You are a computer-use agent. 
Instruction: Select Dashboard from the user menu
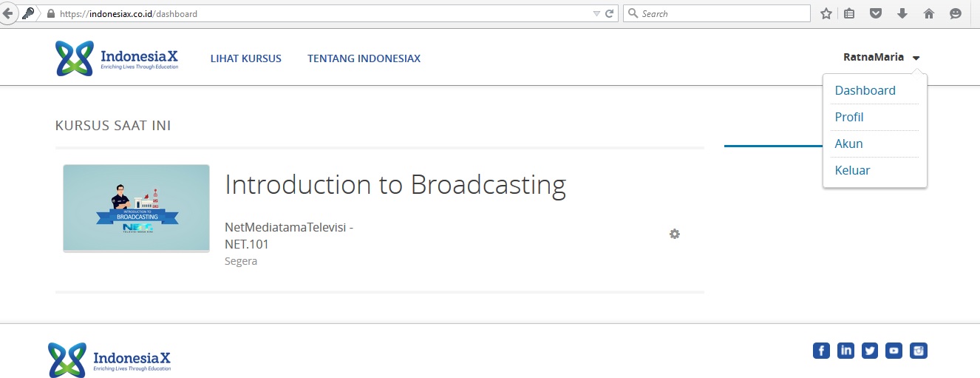click(865, 90)
